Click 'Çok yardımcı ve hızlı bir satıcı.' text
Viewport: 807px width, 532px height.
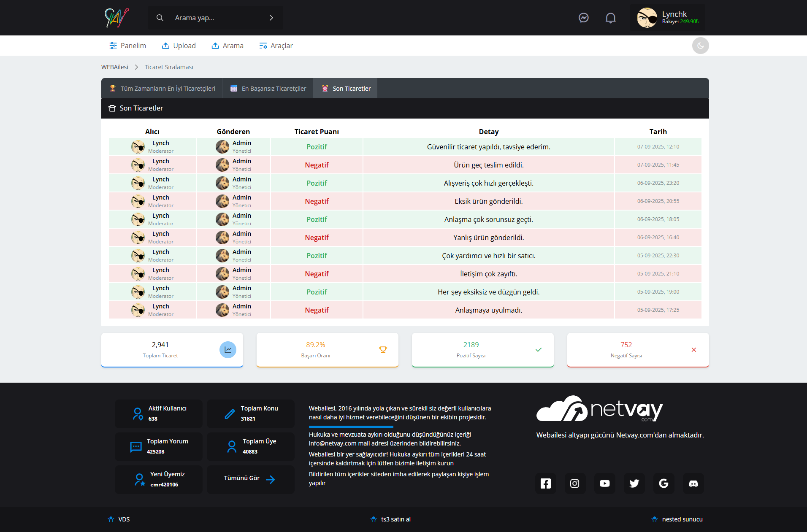[489, 256]
